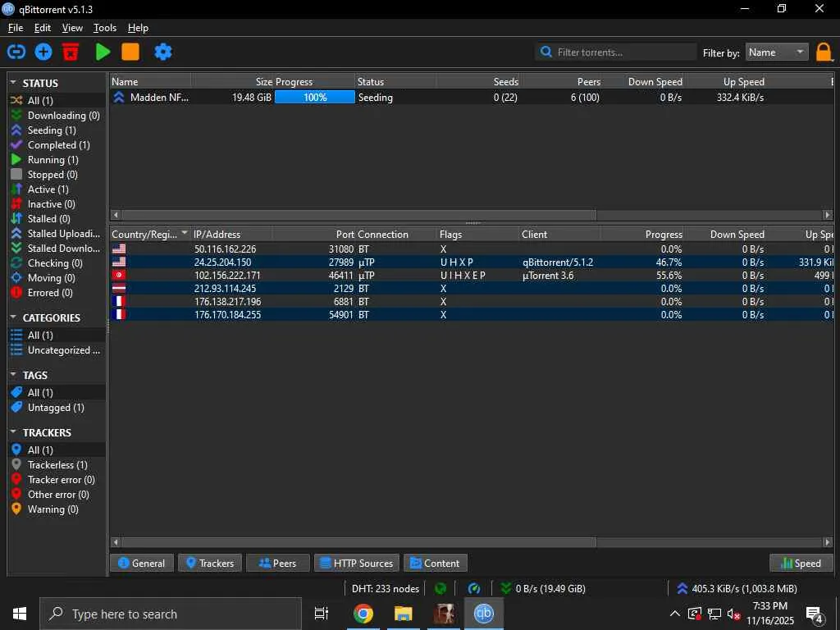Select the Active (1) status filter
The image size is (840, 630).
tap(57, 189)
